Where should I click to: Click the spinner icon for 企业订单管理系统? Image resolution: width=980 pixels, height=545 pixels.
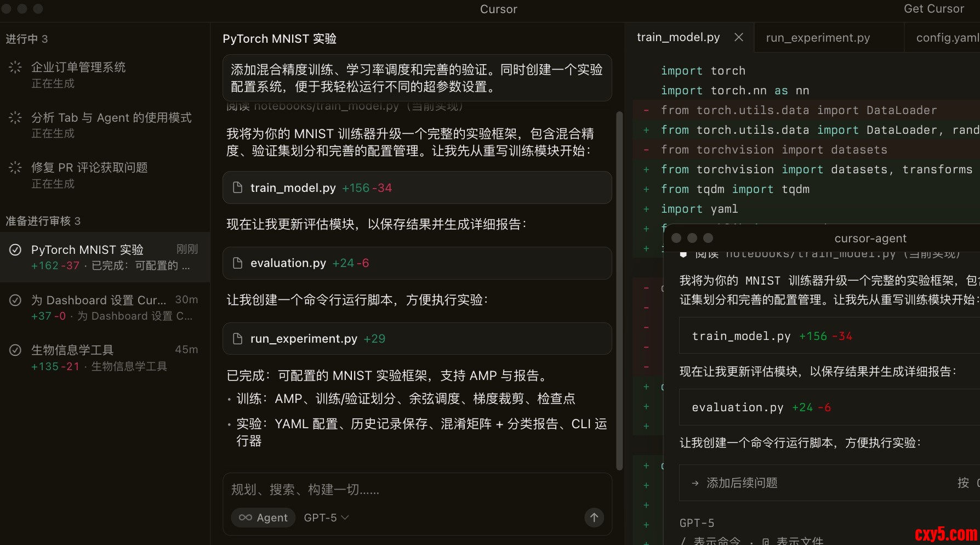15,67
